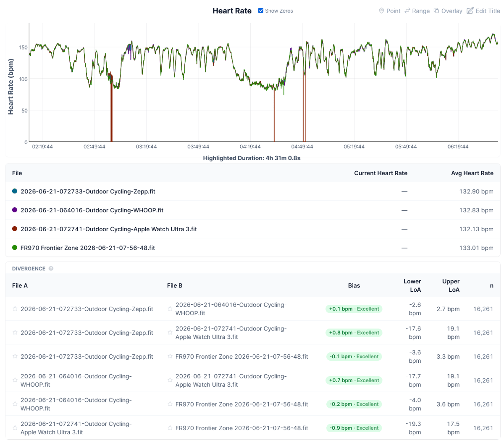This screenshot has width=504, height=441.
Task: Click the 132.13 bpm average value
Action: (476, 229)
